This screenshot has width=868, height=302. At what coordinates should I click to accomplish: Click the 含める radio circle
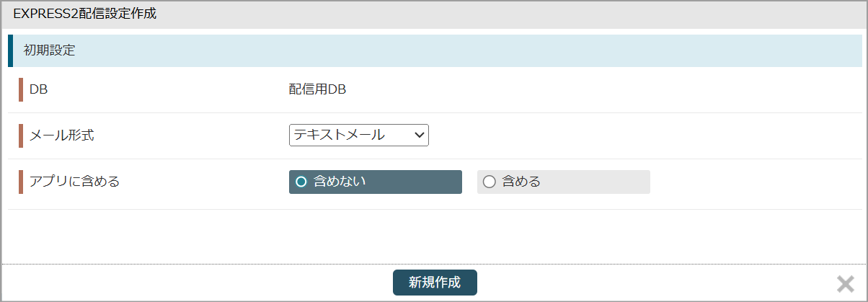(x=490, y=182)
